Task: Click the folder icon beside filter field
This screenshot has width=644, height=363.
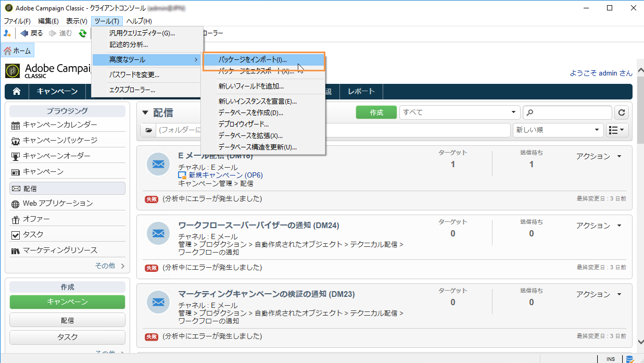Action: [x=148, y=130]
